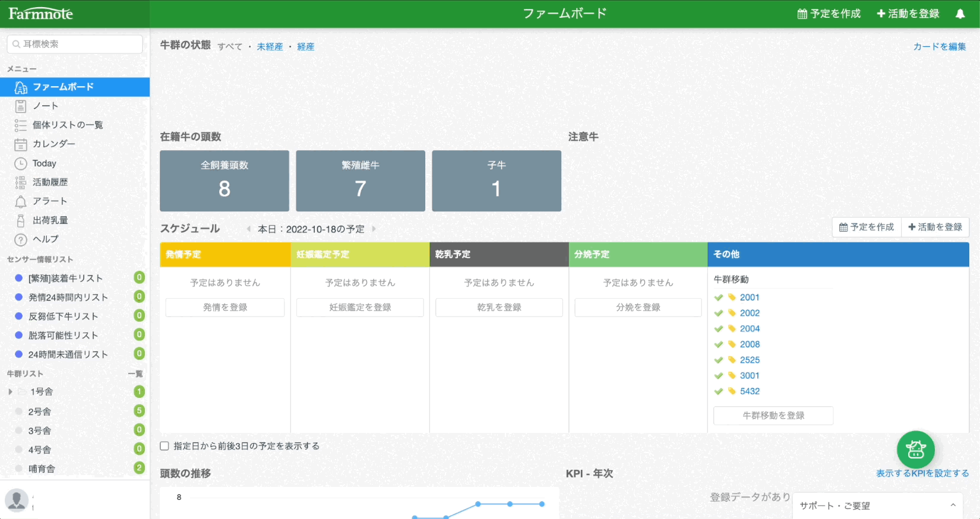This screenshot has height=519, width=980.
Task: Open cow 2001 link
Action: click(750, 298)
